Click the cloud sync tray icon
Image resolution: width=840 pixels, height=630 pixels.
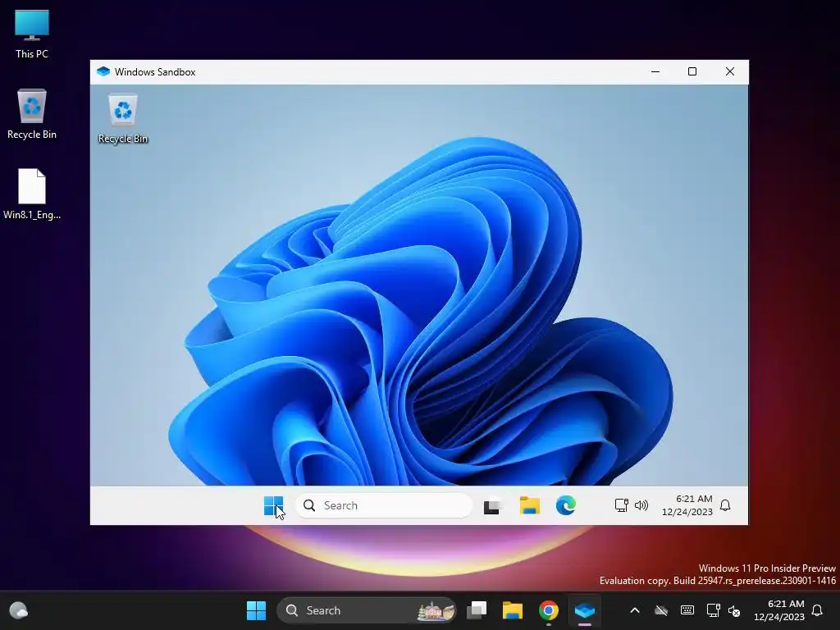click(661, 610)
